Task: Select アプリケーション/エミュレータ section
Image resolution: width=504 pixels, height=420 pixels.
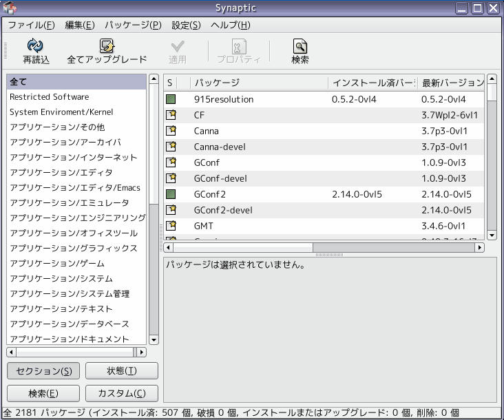Action: pyautogui.click(x=76, y=202)
